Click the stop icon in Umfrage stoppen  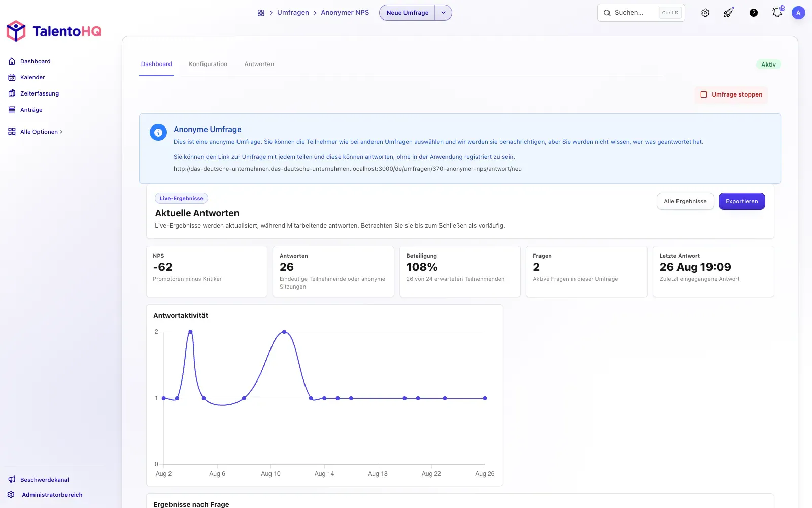(x=704, y=94)
